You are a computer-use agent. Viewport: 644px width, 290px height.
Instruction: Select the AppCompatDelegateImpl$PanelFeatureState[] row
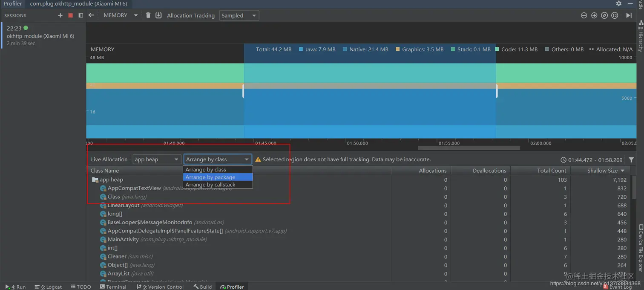[359, 231]
